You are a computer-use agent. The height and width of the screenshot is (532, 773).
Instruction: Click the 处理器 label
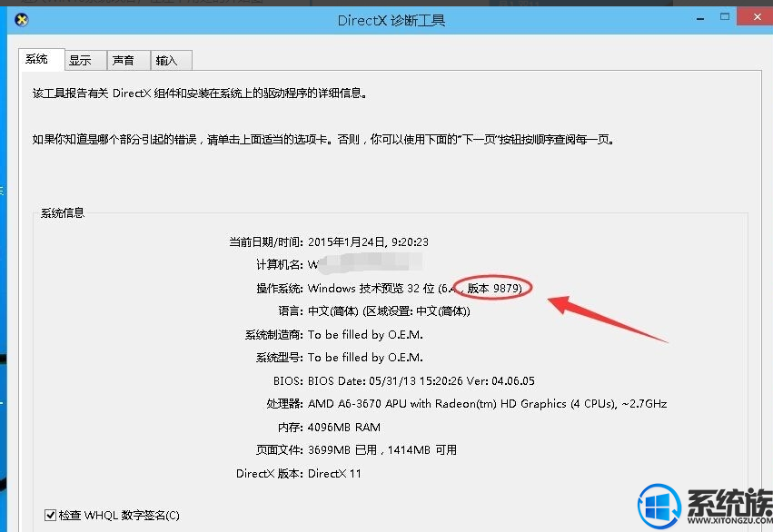[x=285, y=404]
